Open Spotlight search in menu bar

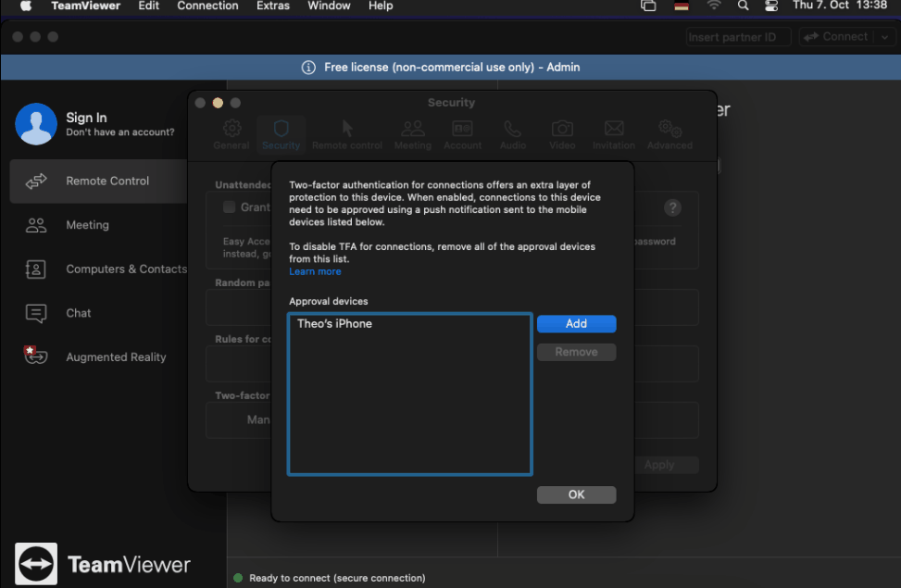(x=743, y=6)
